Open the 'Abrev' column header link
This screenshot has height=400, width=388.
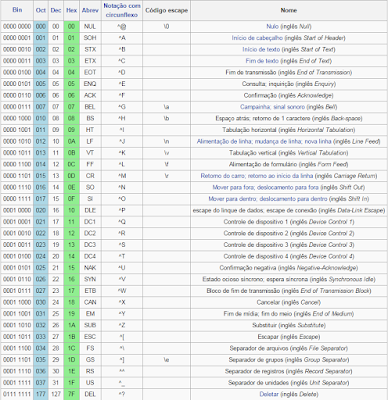point(90,10)
